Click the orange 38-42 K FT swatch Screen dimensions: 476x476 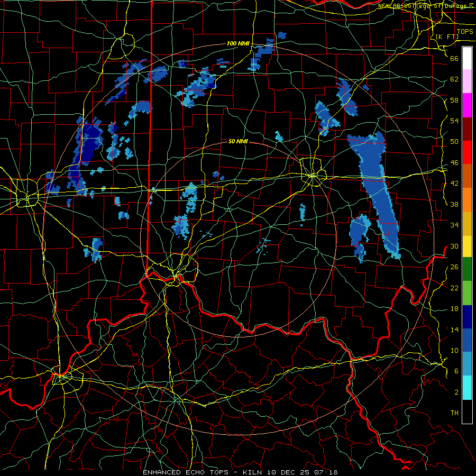[x=467, y=200]
